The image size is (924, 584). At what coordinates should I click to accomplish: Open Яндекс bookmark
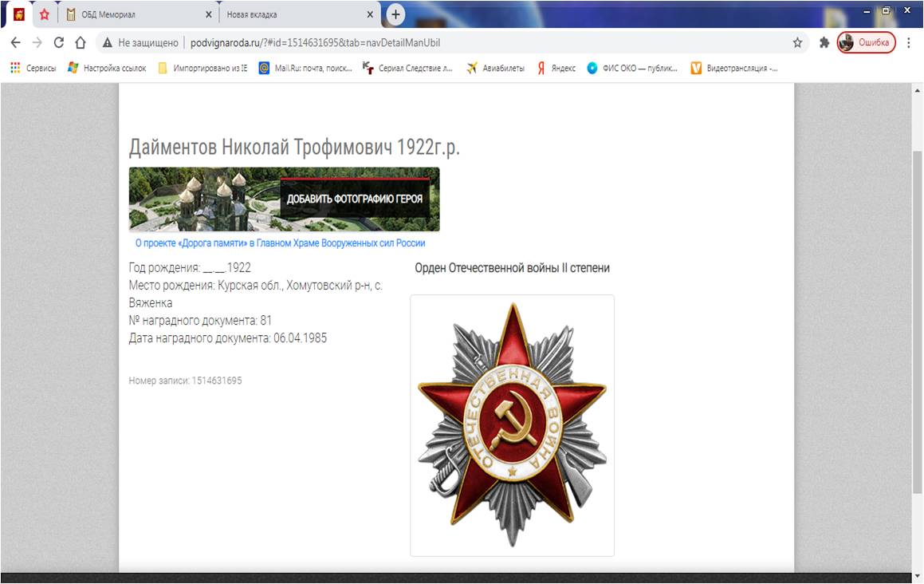point(556,69)
